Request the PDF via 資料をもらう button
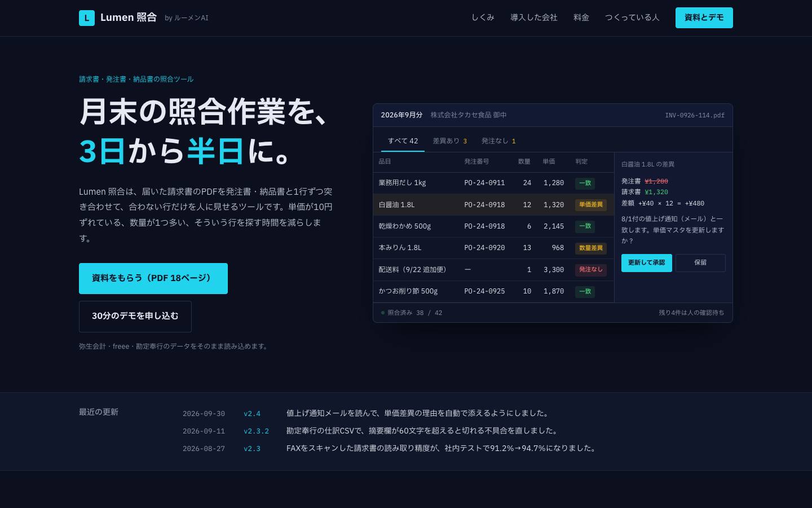This screenshot has height=508, width=812. pos(153,278)
